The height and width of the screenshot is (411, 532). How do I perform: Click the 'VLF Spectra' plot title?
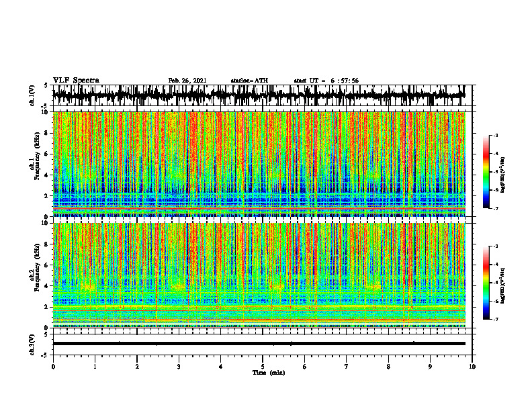click(76, 81)
